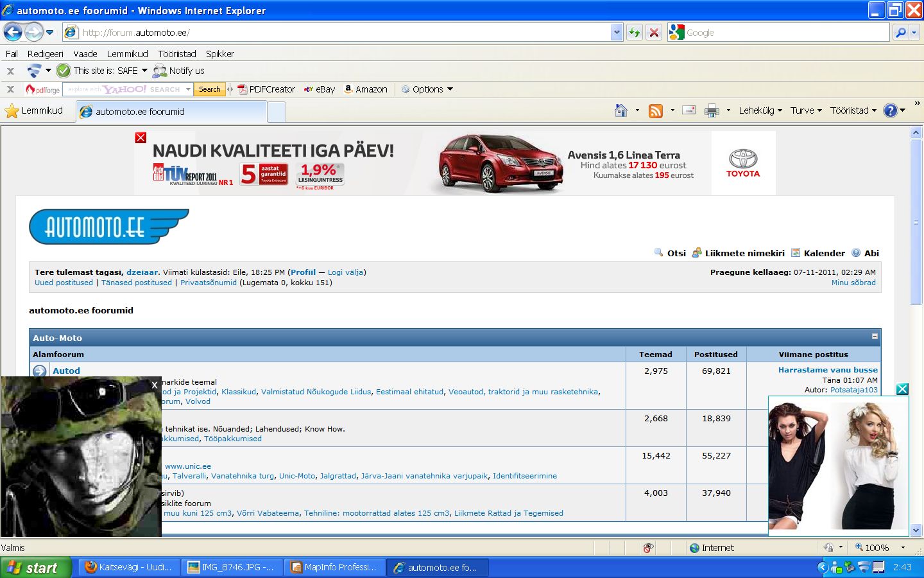
Task: Click the Yahoo search input field
Action: 124,89
